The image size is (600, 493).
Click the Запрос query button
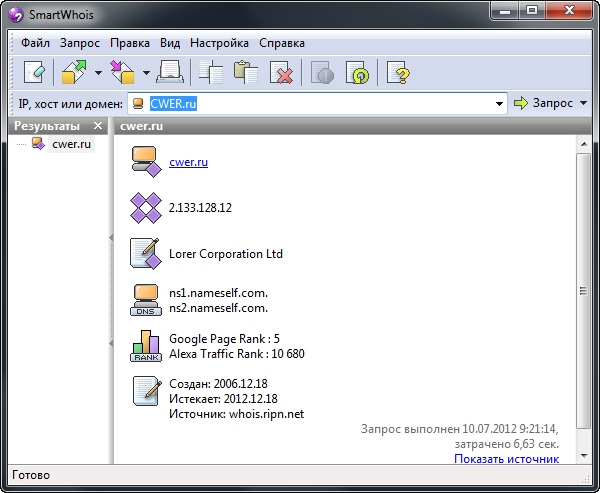tap(544, 103)
